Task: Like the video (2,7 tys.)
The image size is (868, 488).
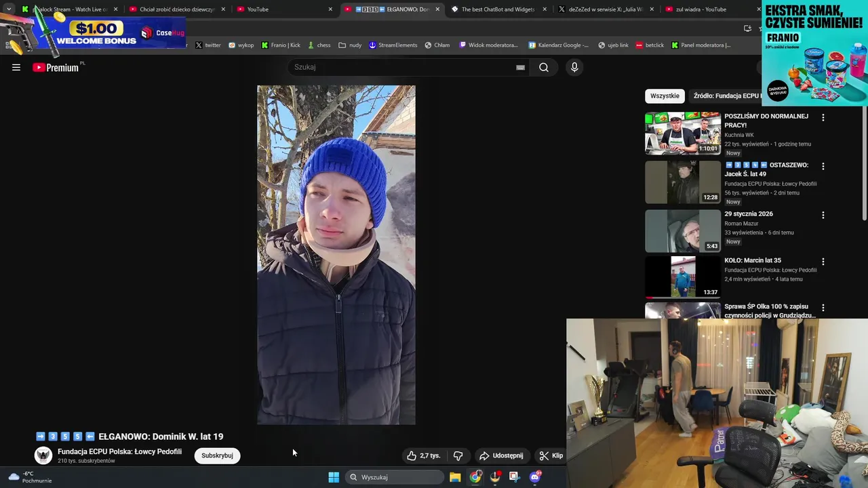Action: tap(423, 455)
